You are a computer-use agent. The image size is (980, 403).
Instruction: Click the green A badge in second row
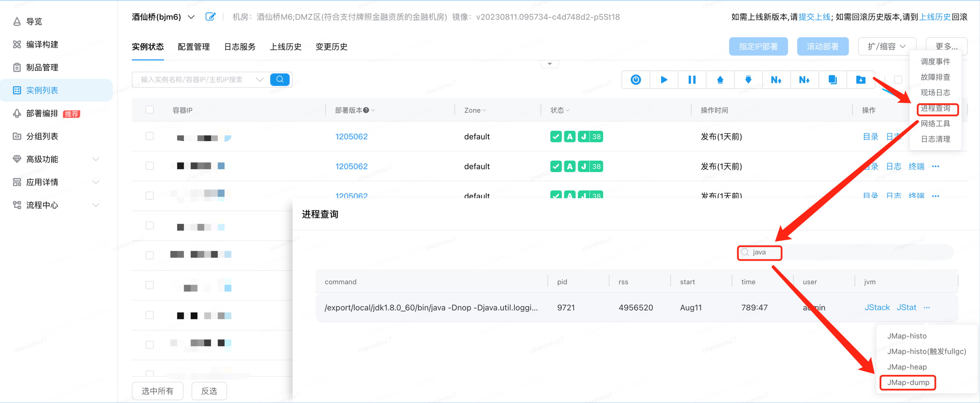(569, 166)
